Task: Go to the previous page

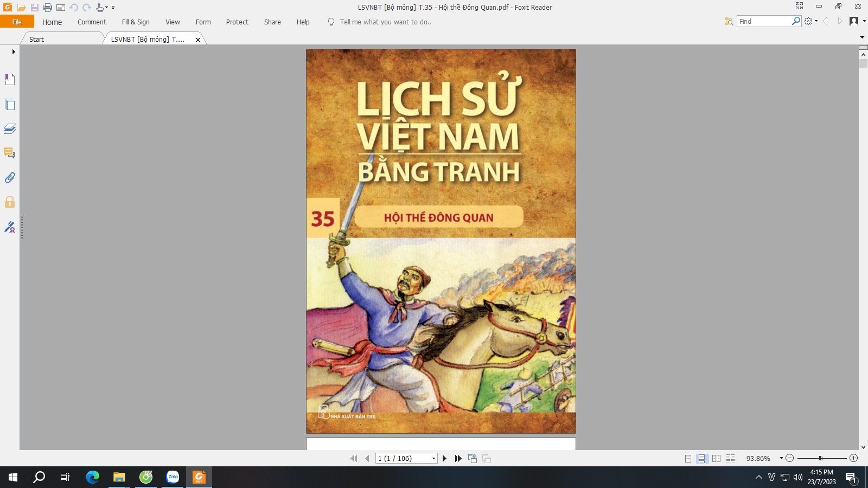Action: click(x=367, y=458)
